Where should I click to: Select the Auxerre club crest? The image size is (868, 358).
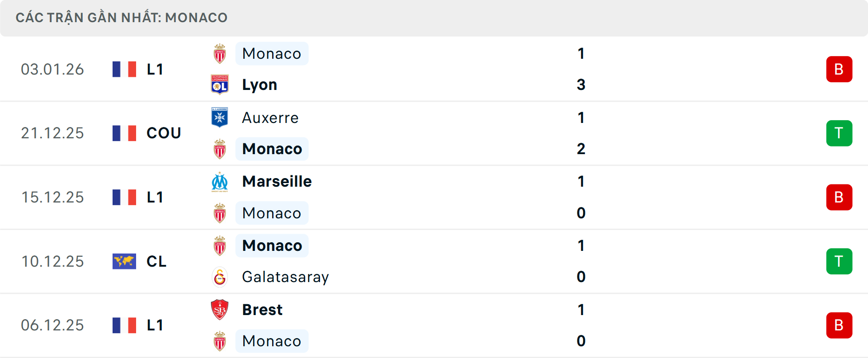point(220,118)
